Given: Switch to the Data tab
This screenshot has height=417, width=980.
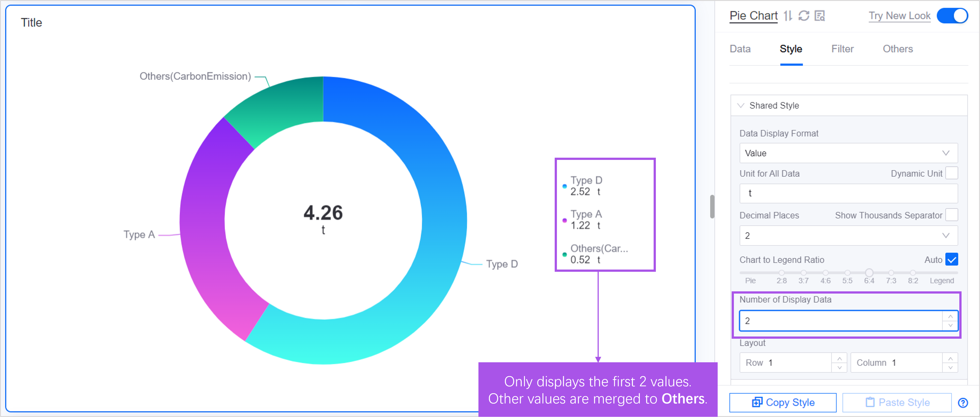Looking at the screenshot, I should click(740, 49).
